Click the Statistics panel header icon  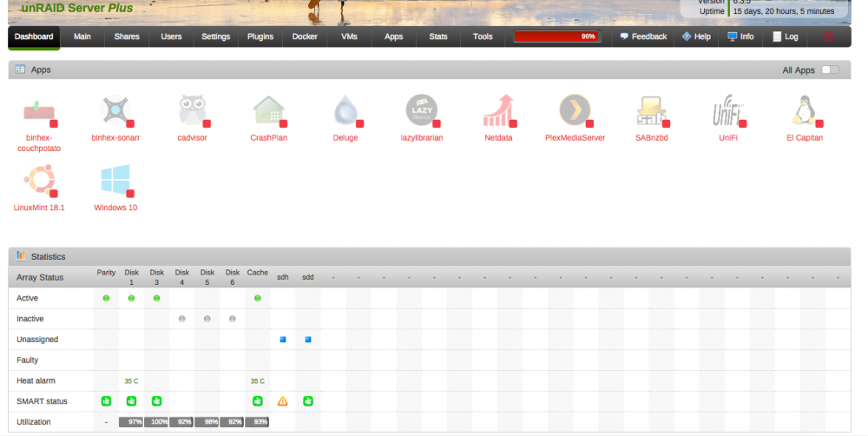pos(21,256)
